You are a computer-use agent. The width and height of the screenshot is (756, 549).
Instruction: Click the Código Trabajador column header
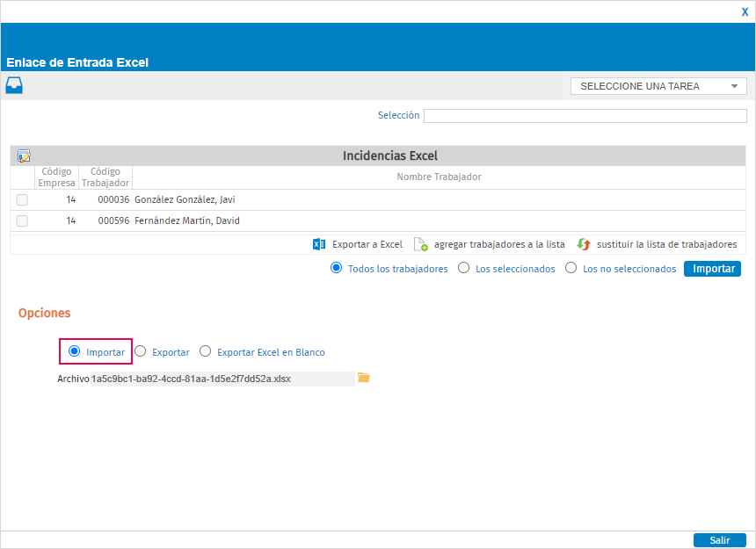[105, 177]
